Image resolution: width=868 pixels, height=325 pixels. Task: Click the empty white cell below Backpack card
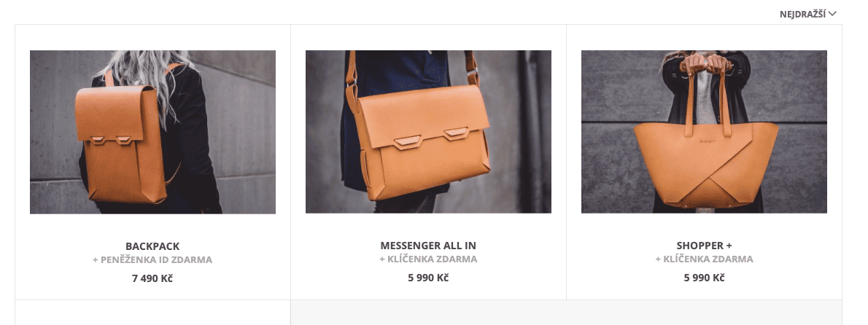coord(152,313)
